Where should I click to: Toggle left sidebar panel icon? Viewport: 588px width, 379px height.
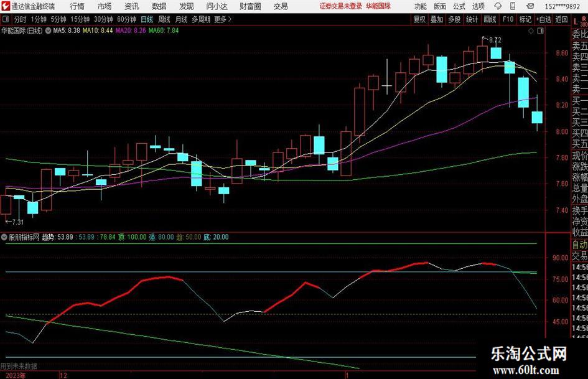pyautogui.click(x=5, y=19)
